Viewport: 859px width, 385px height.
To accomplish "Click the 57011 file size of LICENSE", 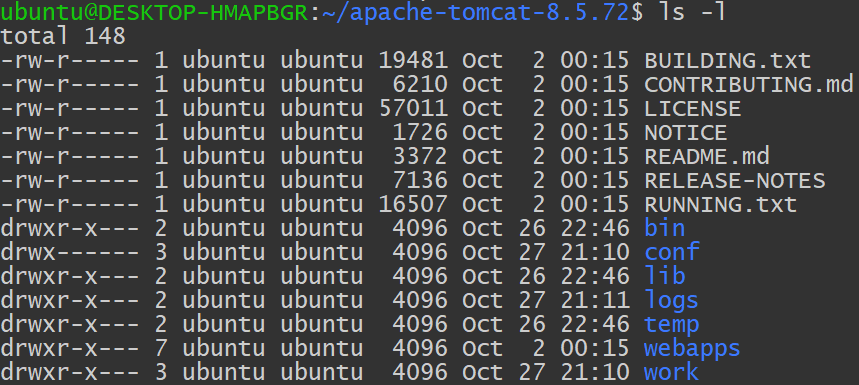I will tap(413, 108).
